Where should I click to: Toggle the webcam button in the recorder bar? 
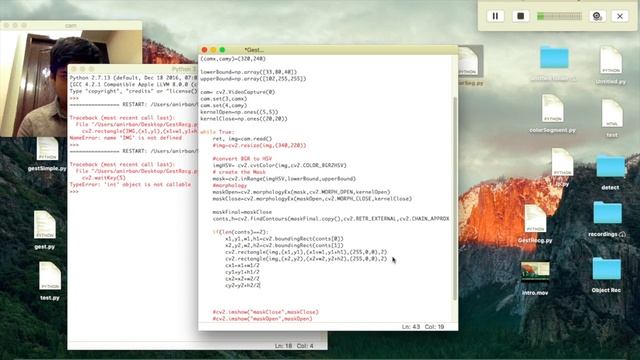click(597, 16)
